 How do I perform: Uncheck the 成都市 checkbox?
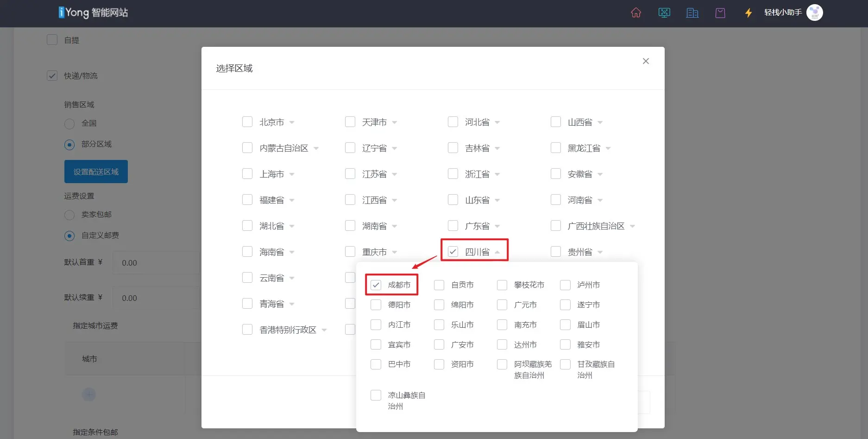point(376,285)
